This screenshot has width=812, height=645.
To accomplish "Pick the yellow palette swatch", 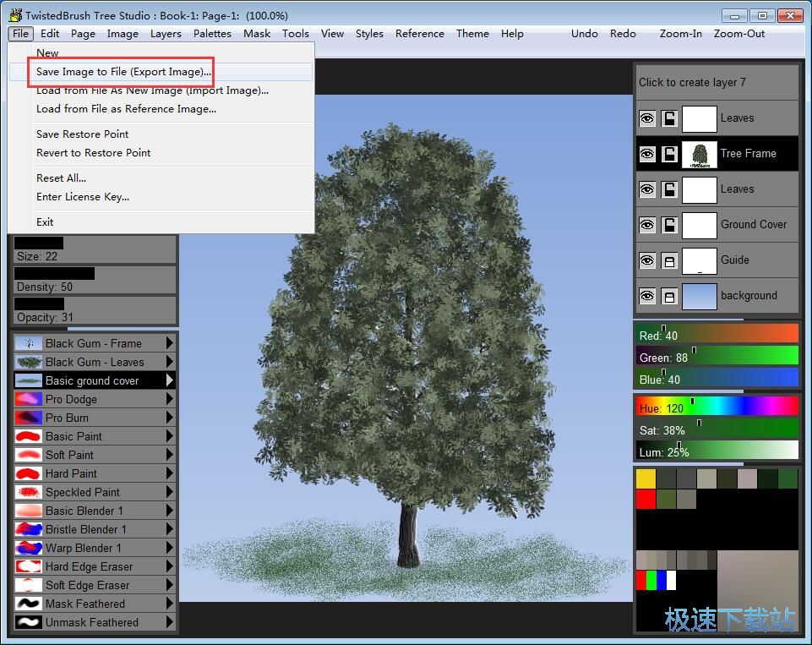I will click(646, 478).
